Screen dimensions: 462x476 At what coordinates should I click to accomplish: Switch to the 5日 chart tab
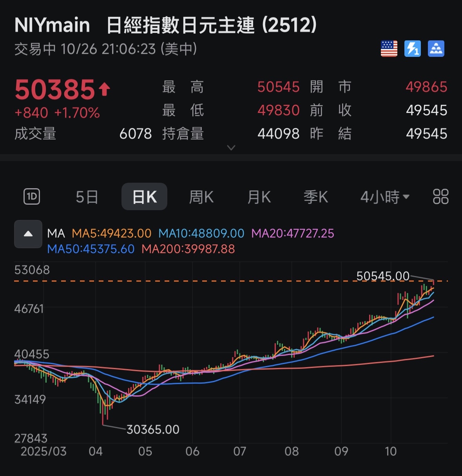(87, 197)
